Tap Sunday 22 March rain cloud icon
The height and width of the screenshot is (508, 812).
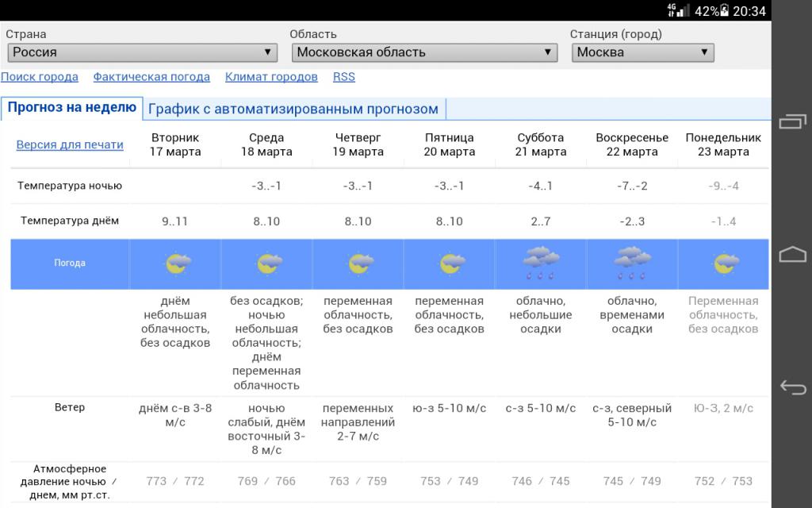coord(632,263)
